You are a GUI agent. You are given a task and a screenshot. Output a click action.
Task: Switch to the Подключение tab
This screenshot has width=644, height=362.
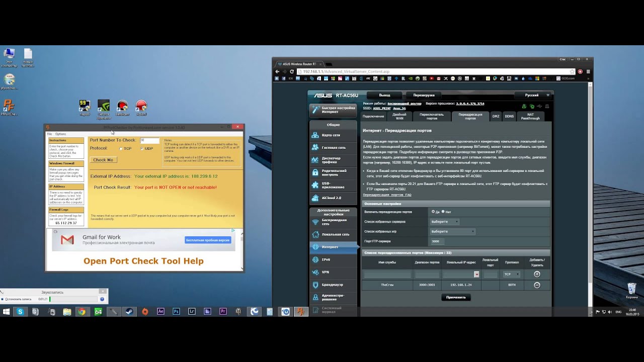tap(373, 116)
